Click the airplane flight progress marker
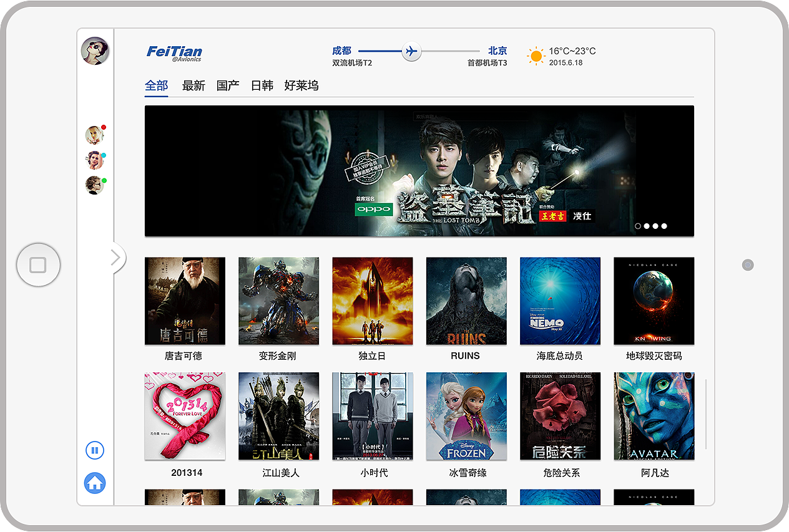The width and height of the screenshot is (789, 532). pyautogui.click(x=411, y=51)
